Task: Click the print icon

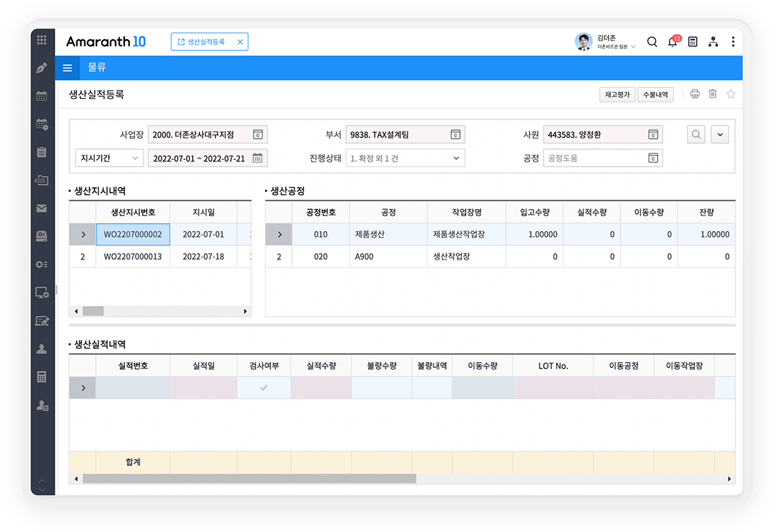Action: (695, 94)
